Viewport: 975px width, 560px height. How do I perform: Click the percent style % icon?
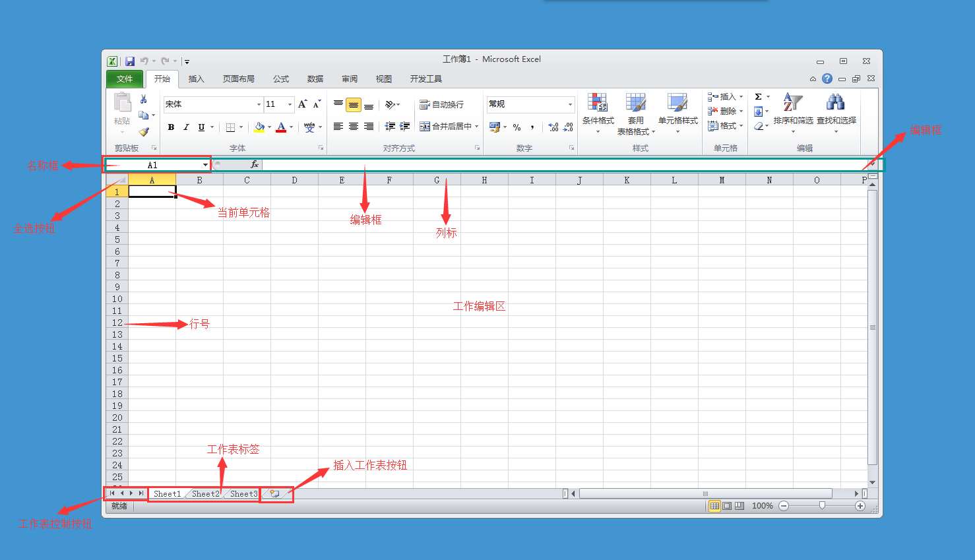(517, 127)
